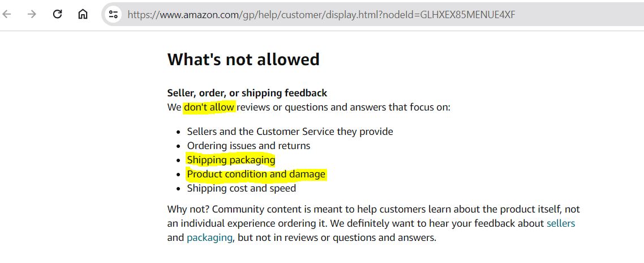Click the browser back arrow
644x263 pixels.
[7, 14]
